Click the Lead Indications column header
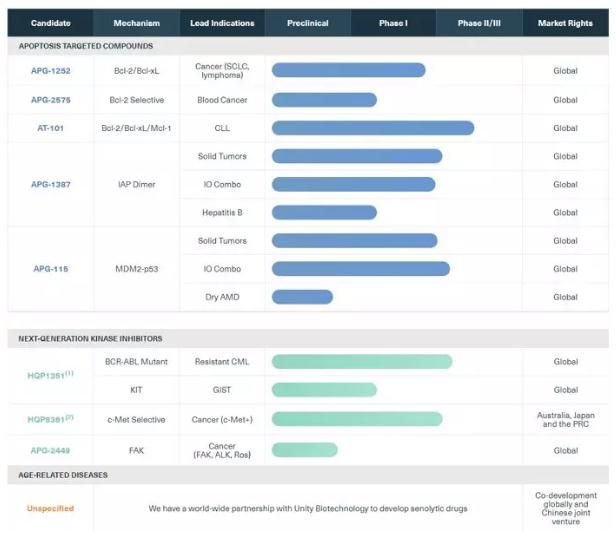The height and width of the screenshot is (536, 616). [x=222, y=23]
